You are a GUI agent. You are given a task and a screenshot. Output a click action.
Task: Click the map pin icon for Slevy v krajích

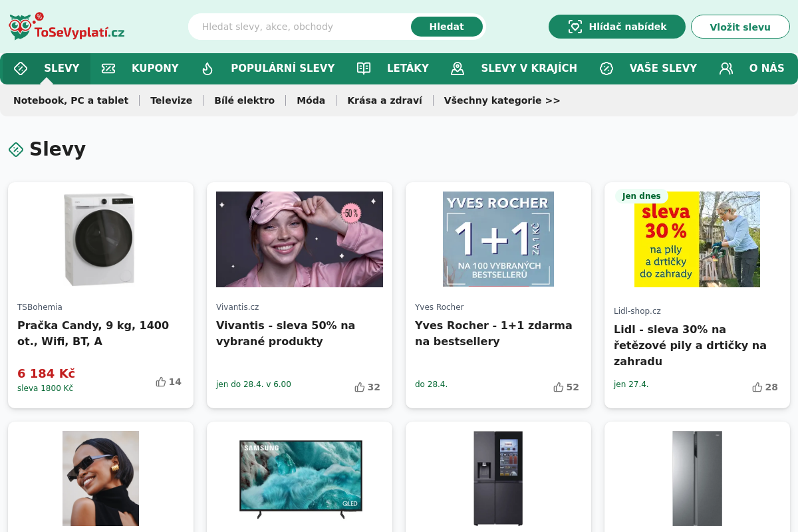(x=458, y=68)
